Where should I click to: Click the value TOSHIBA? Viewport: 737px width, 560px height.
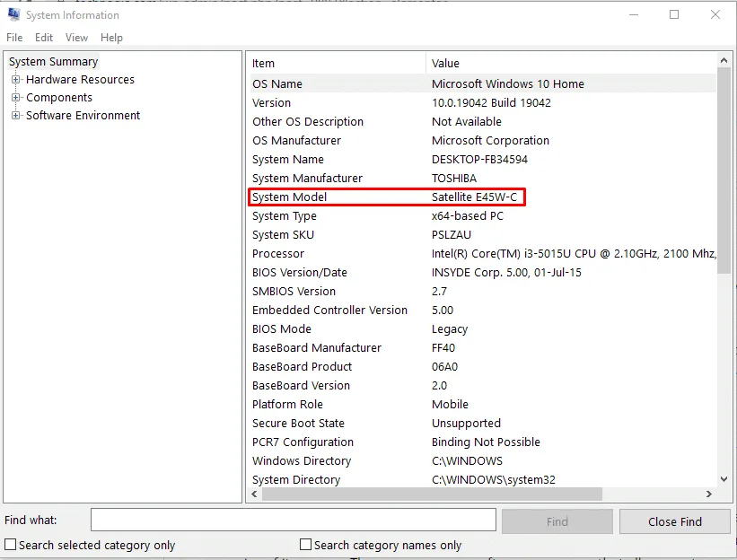coord(454,178)
